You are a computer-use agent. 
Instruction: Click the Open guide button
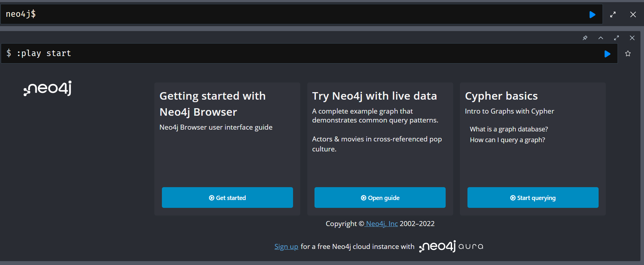coord(380,197)
